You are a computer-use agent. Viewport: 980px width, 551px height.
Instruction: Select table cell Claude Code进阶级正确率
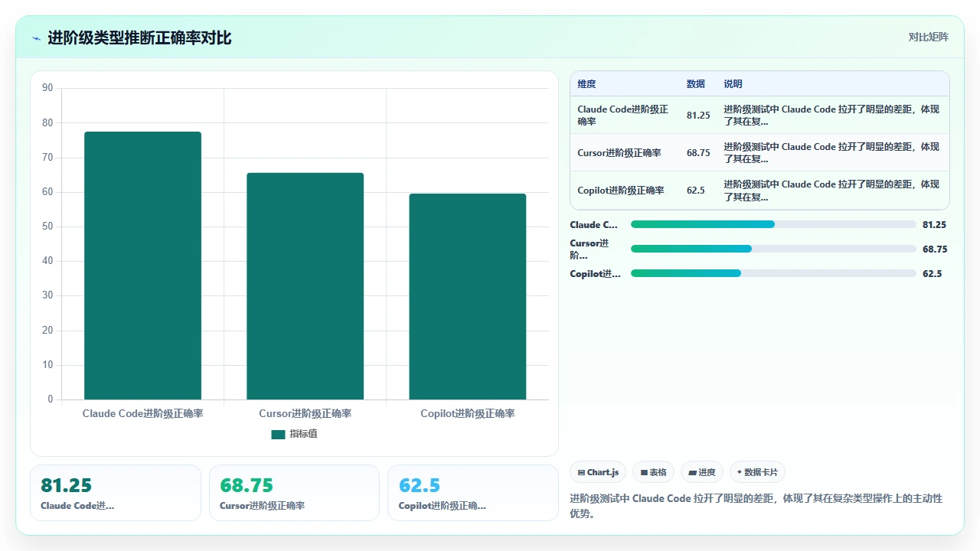point(623,116)
